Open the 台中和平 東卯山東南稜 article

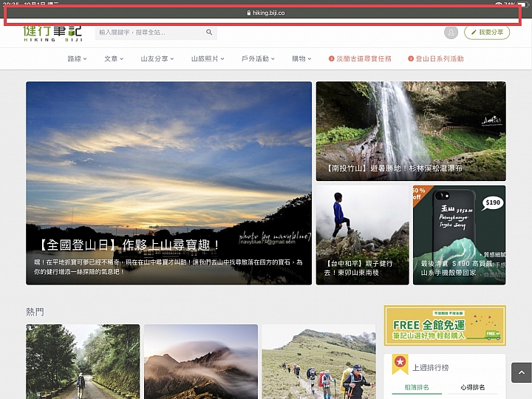pyautogui.click(x=362, y=235)
